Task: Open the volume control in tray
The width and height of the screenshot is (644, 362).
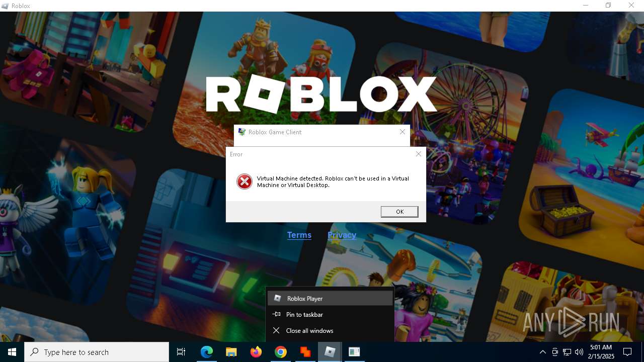Action: tap(579, 352)
